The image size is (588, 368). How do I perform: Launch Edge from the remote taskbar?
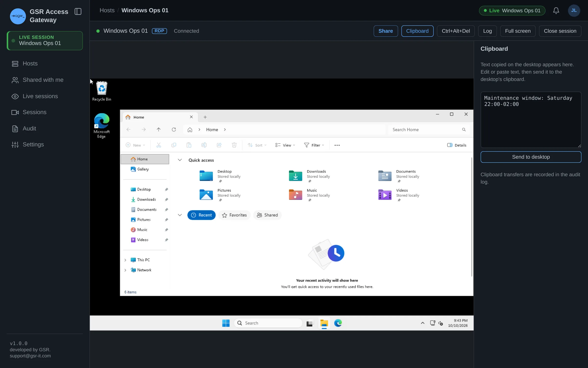(338, 323)
